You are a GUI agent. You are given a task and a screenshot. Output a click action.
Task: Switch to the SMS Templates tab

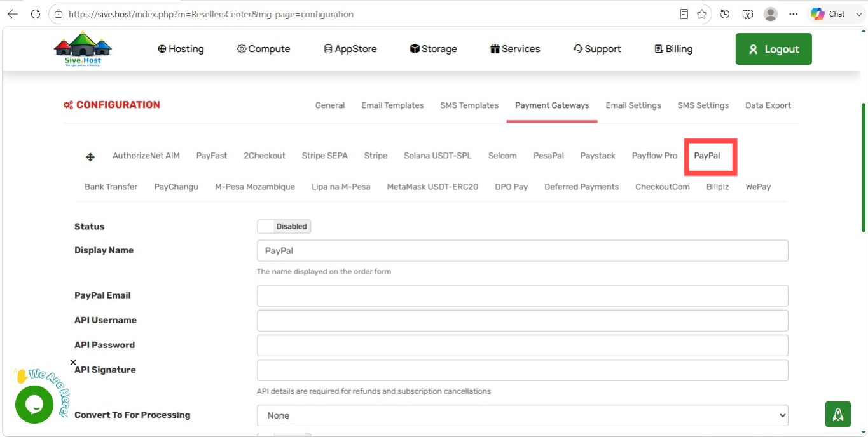(469, 105)
